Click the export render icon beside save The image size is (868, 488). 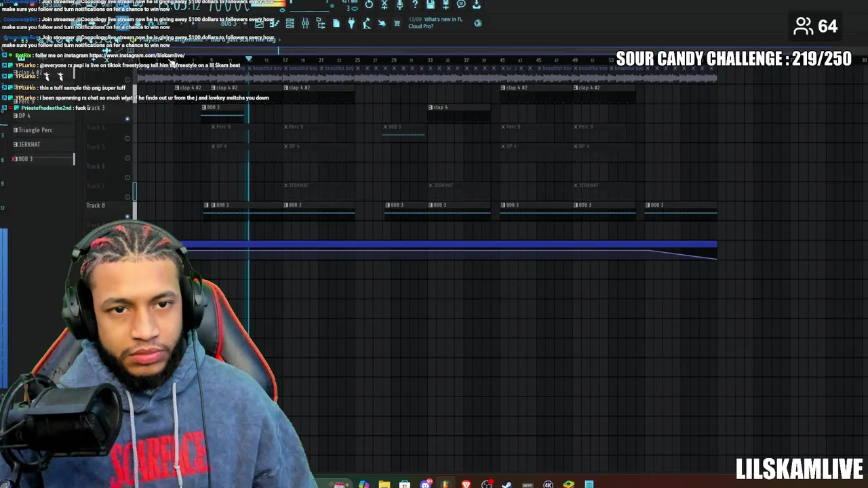click(446, 4)
